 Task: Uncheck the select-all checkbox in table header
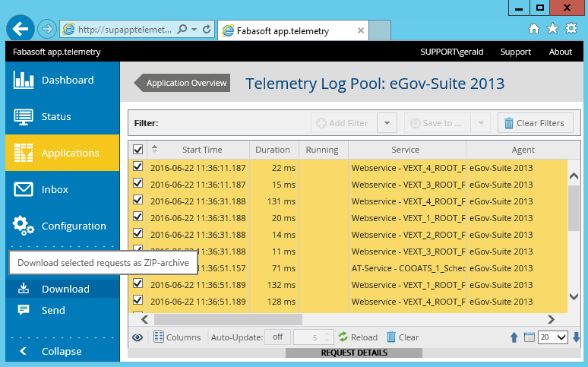click(138, 150)
